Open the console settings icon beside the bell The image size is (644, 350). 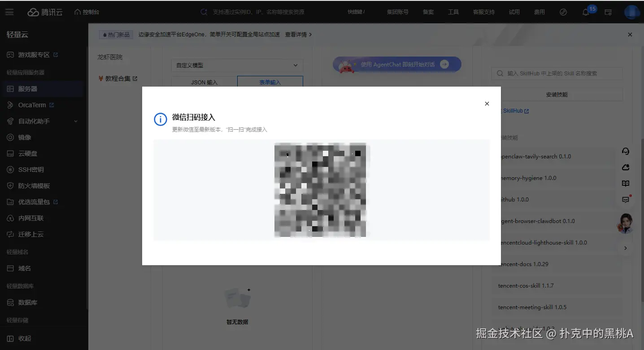608,12
